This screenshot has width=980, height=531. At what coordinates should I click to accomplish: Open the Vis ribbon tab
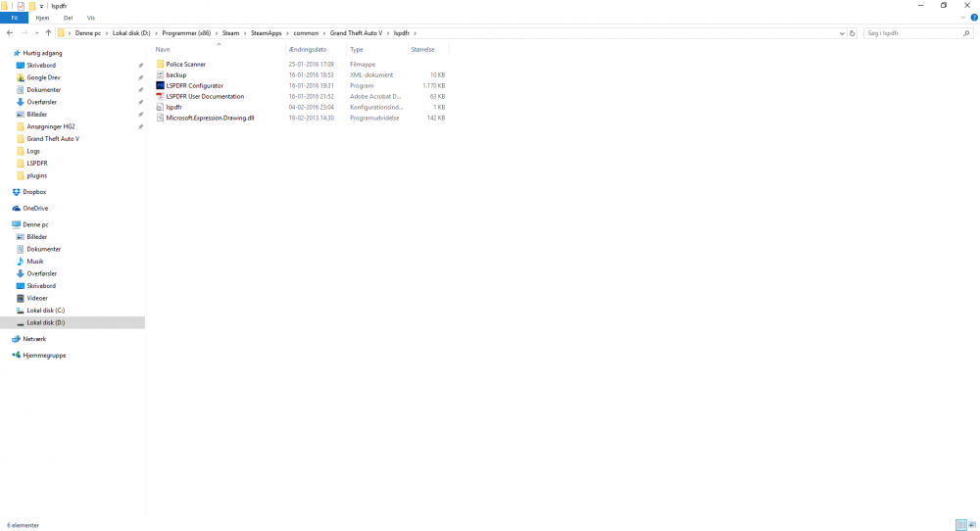pyautogui.click(x=90, y=18)
